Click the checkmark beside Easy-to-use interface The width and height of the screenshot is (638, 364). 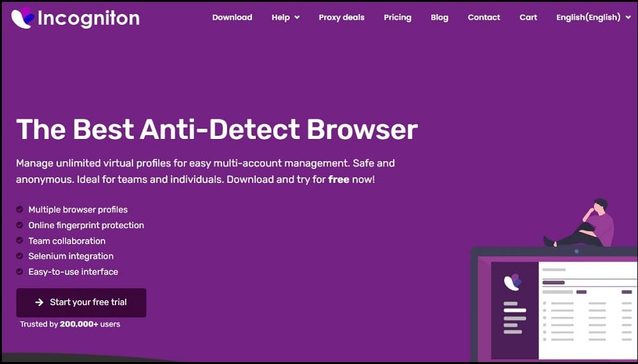coord(20,272)
